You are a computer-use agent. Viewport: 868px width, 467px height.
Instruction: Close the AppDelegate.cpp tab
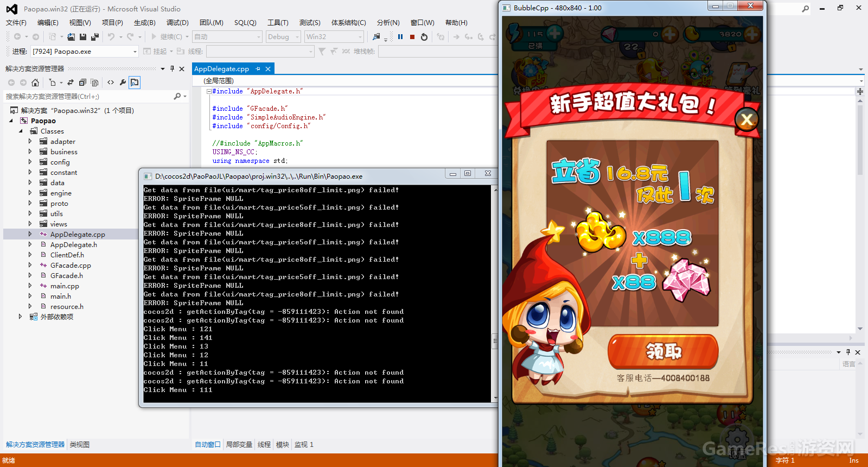(x=267, y=69)
